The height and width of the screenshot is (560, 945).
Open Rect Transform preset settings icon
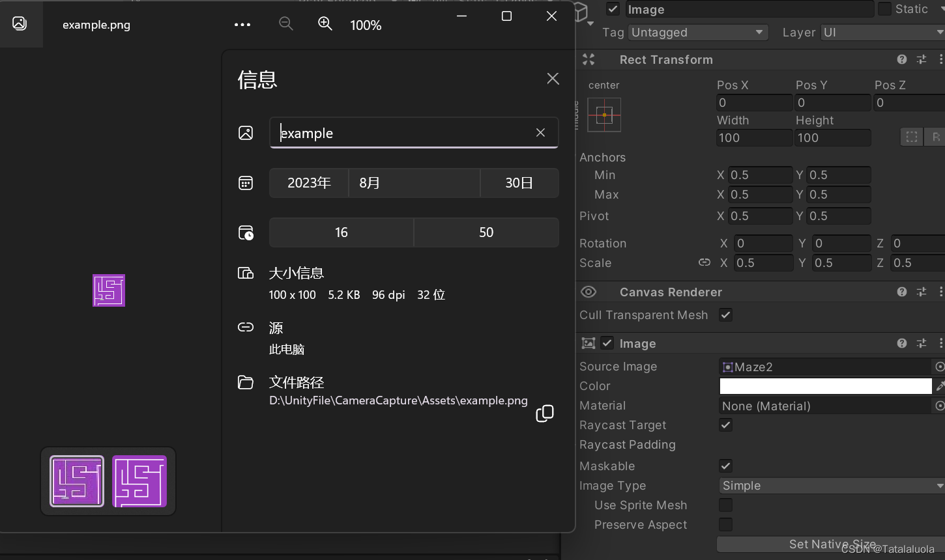tap(922, 59)
